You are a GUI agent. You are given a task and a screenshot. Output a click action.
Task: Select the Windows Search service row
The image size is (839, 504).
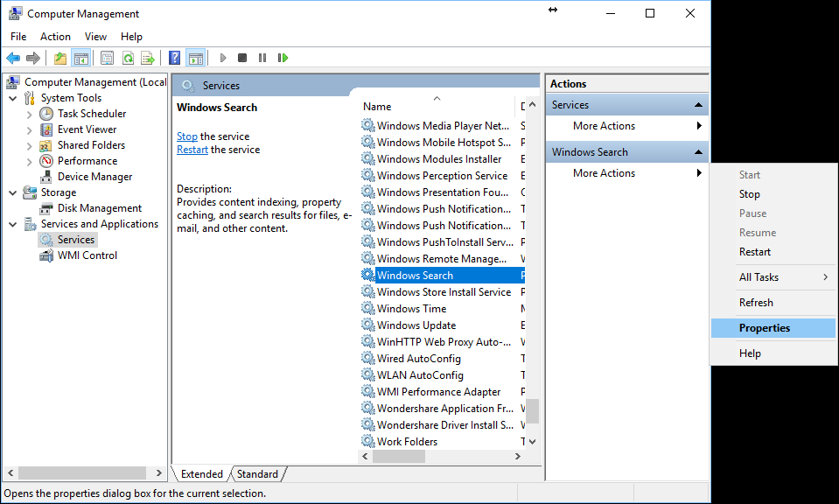pyautogui.click(x=442, y=276)
